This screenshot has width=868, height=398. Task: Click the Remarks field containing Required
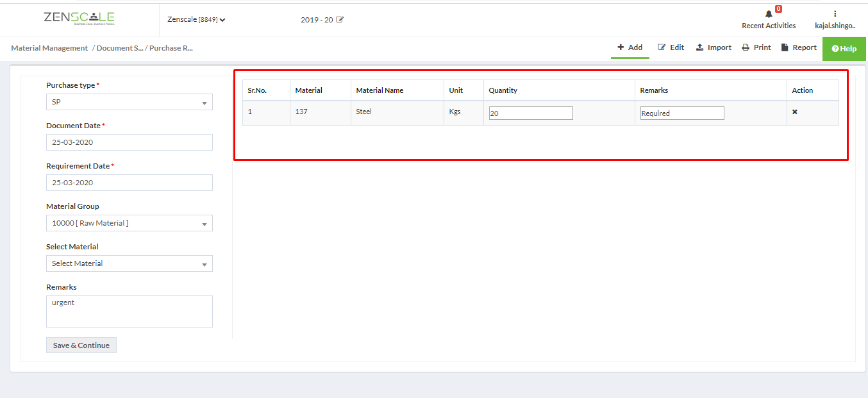682,113
